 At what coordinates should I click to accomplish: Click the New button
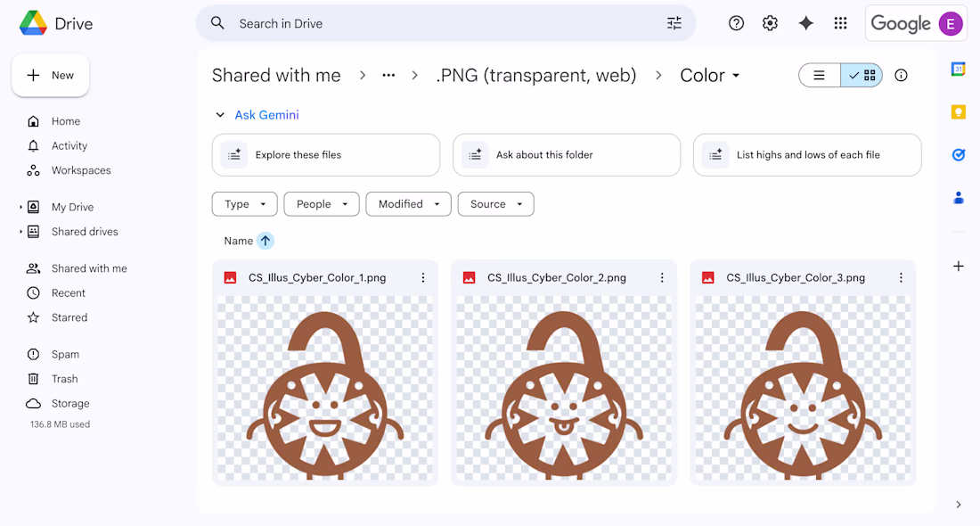point(51,75)
